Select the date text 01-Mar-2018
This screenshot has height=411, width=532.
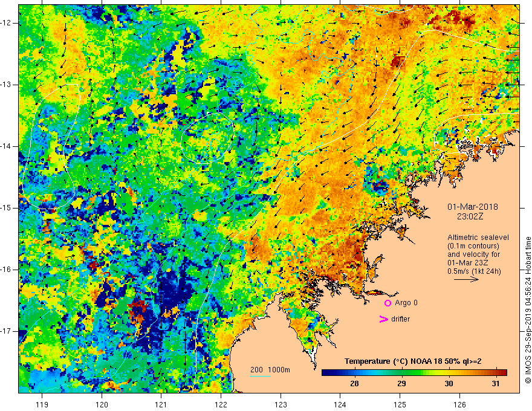(473, 207)
